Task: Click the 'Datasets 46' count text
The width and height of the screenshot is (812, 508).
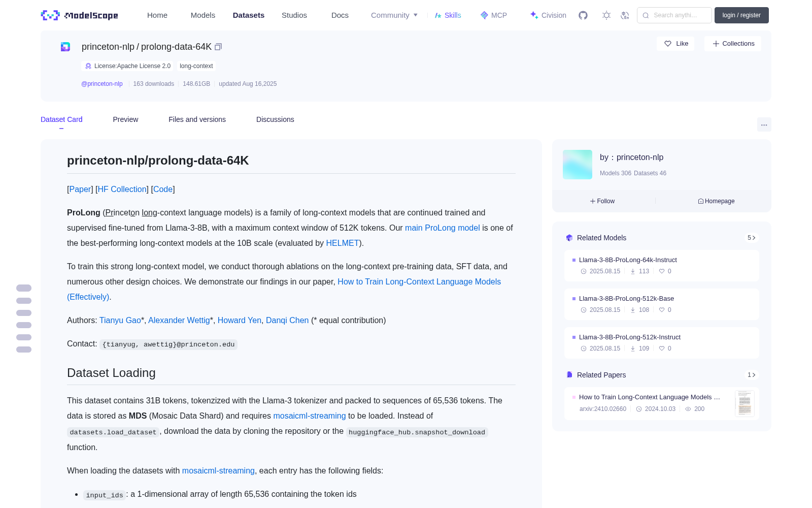Action: click(650, 173)
